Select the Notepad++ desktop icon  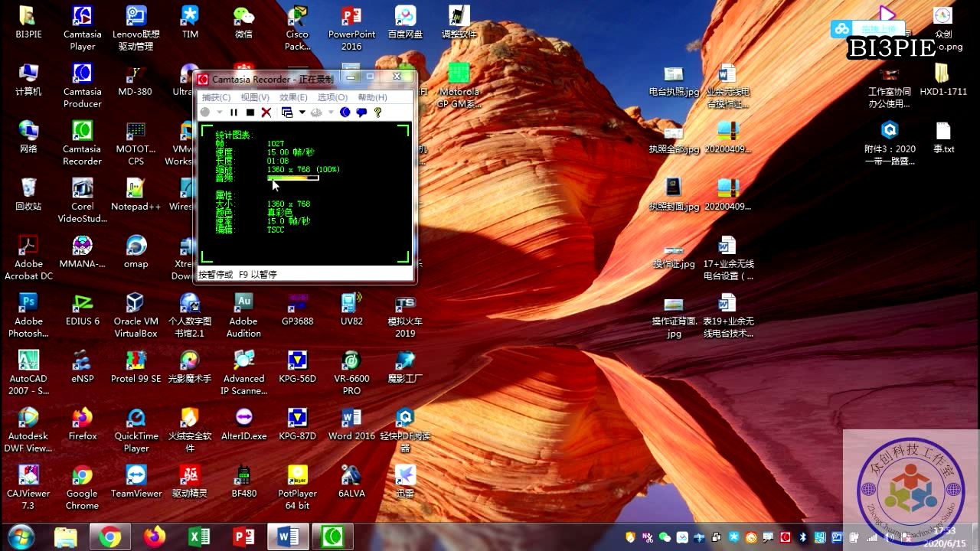pyautogui.click(x=136, y=194)
